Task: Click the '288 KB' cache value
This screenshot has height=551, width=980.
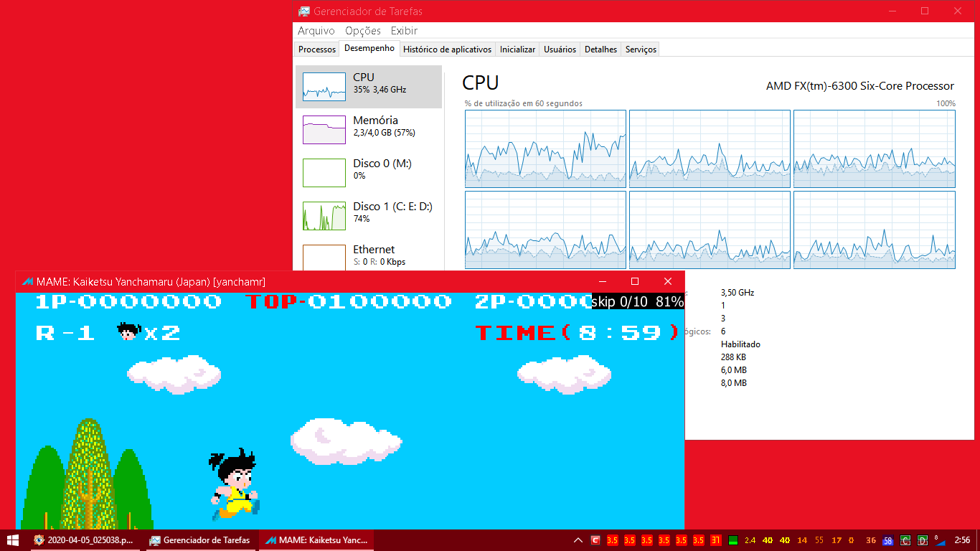Action: (733, 357)
